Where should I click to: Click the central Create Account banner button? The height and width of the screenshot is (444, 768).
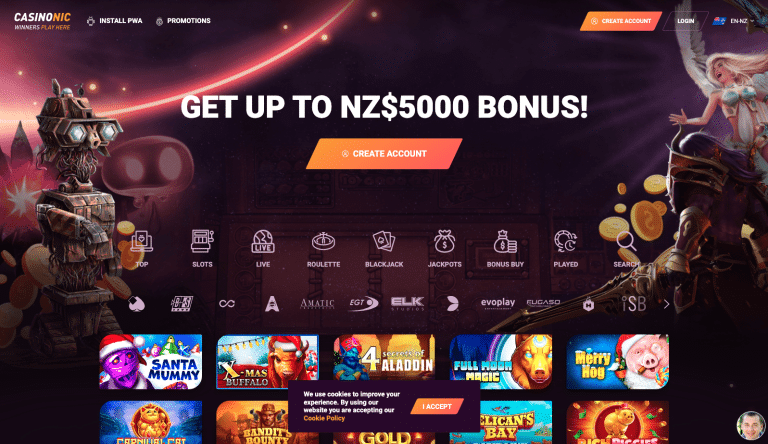tap(384, 153)
